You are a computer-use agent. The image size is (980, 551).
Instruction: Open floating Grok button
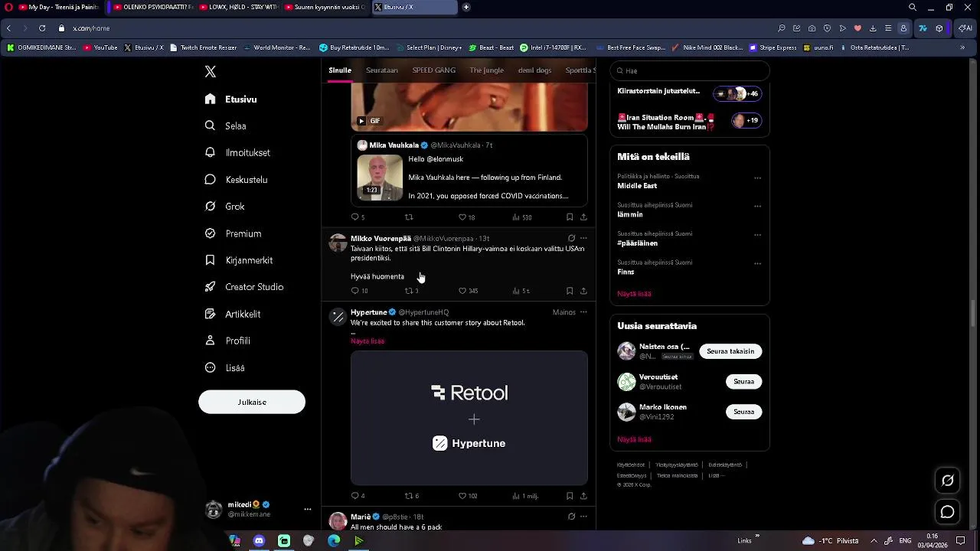[x=947, y=481]
